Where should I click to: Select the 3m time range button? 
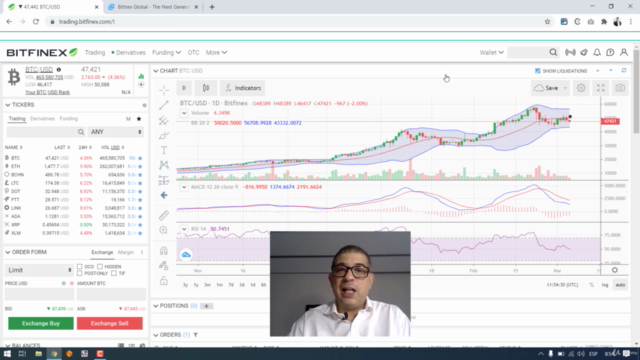point(207,285)
